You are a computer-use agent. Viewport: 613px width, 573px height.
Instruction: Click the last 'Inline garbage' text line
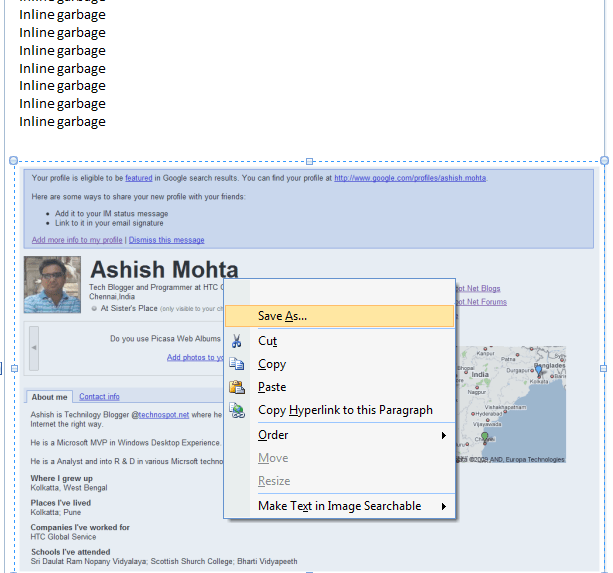pos(63,122)
